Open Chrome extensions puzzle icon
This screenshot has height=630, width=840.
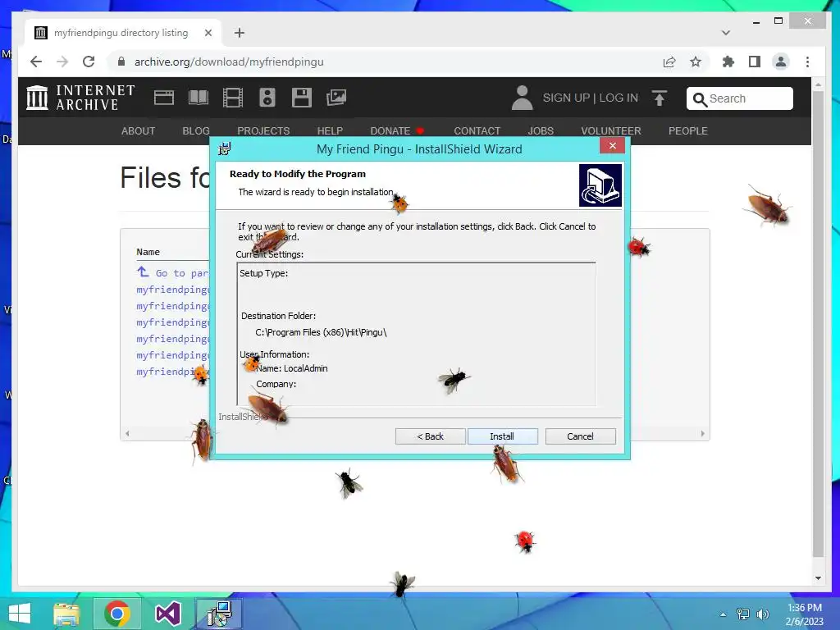728,62
